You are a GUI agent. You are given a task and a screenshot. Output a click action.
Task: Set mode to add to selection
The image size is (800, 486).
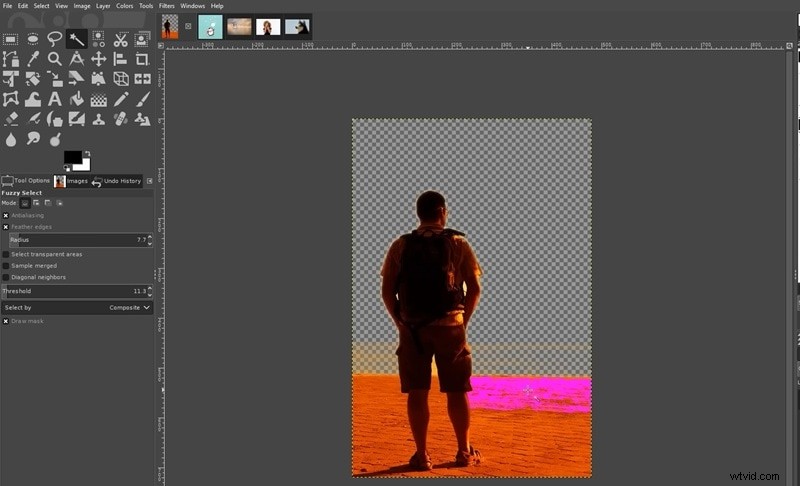(x=36, y=203)
